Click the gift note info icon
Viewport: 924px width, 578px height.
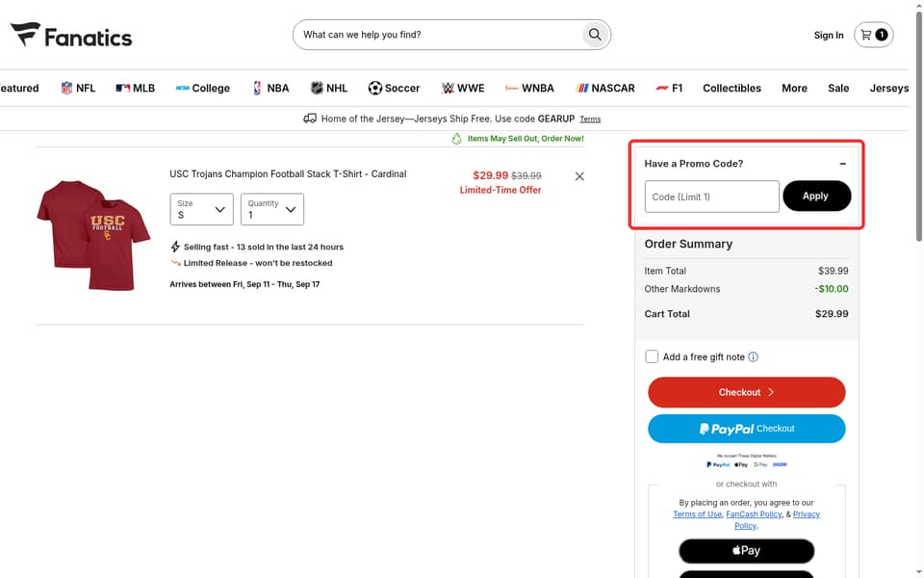click(753, 356)
